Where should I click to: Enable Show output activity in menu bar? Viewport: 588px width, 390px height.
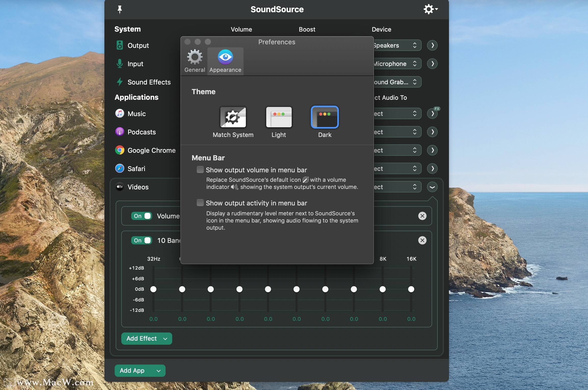coord(200,203)
